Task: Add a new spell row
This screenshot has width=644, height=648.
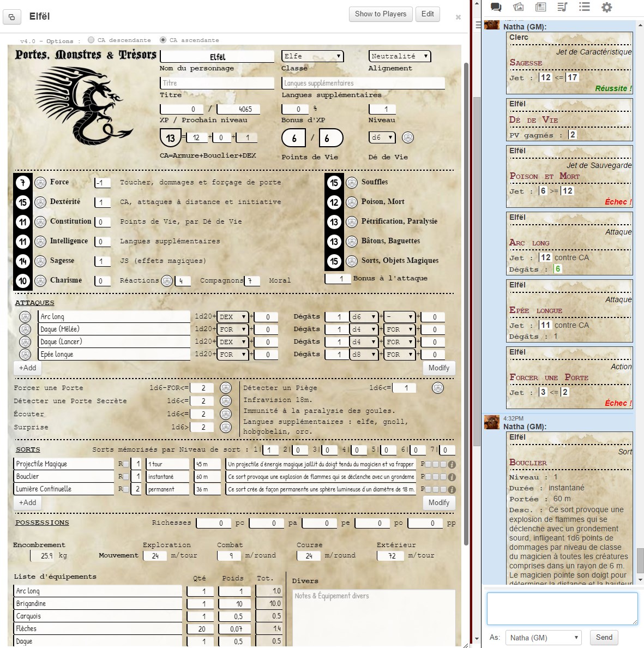Action: coord(27,502)
